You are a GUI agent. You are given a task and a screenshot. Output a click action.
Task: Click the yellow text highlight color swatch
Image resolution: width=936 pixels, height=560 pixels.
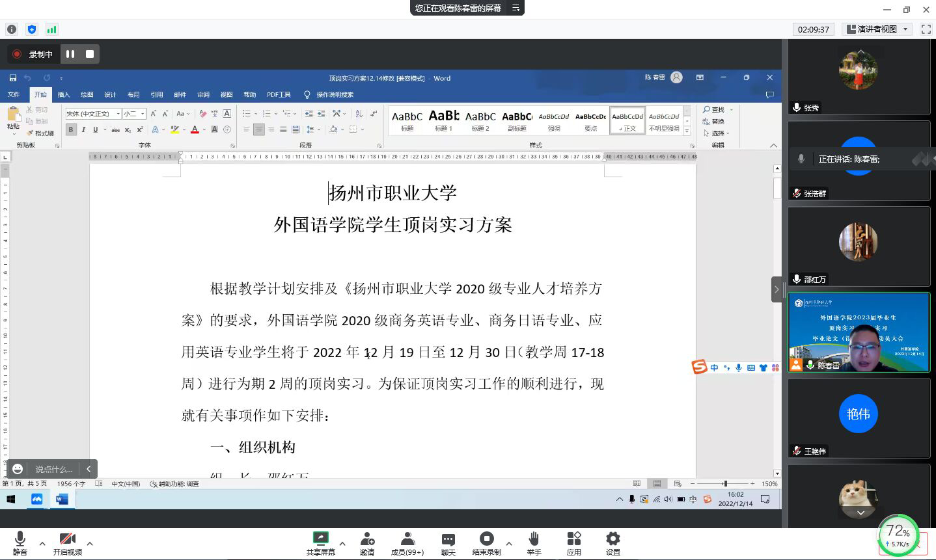174,130
